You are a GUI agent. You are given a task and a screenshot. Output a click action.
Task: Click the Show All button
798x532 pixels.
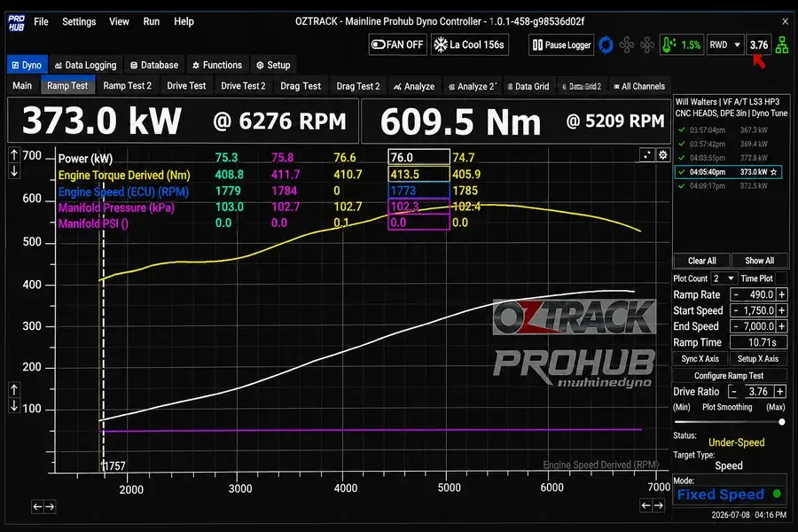point(759,261)
